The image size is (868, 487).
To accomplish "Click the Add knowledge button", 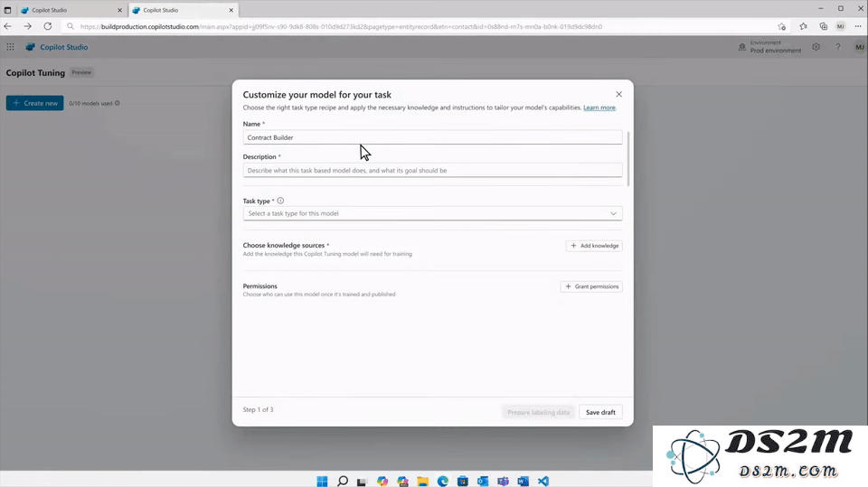I will tap(594, 246).
